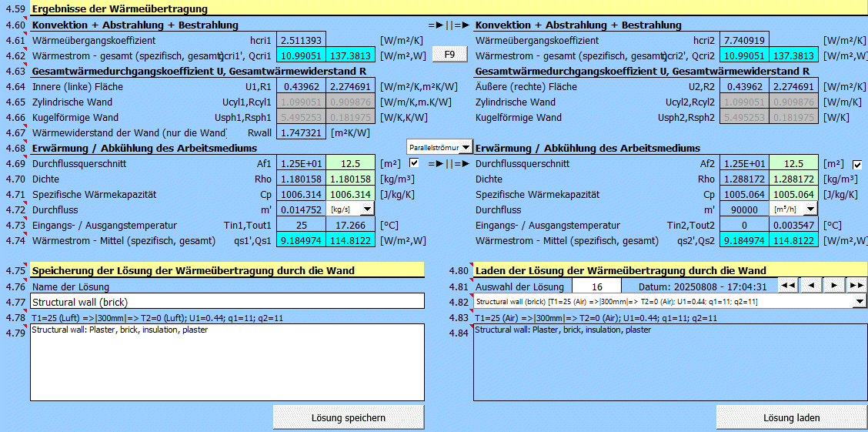
Task: Go to the previous saved solution
Action: coord(811,286)
